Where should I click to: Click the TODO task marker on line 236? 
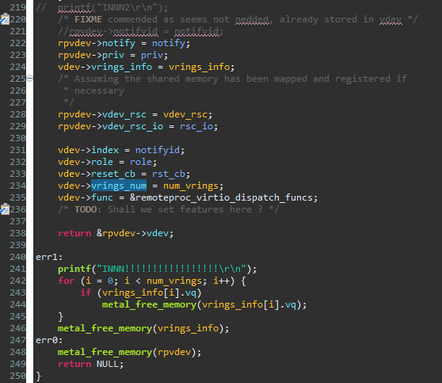pyautogui.click(x=5, y=209)
